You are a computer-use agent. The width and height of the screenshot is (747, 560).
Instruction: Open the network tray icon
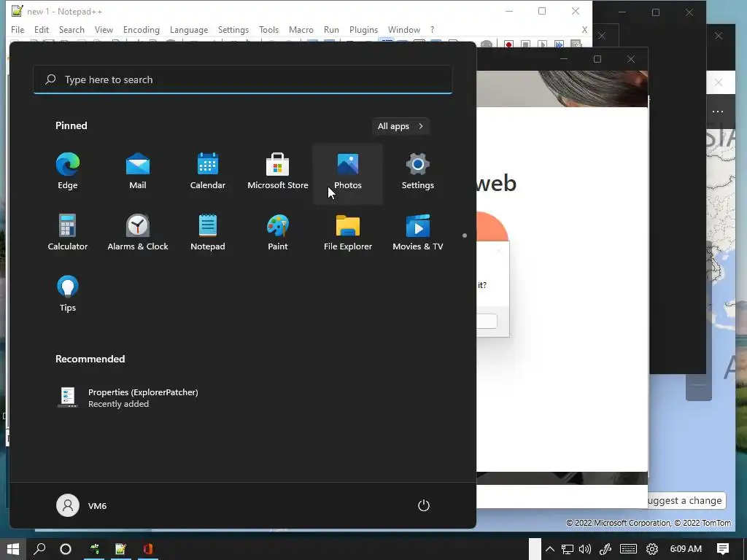point(567,549)
